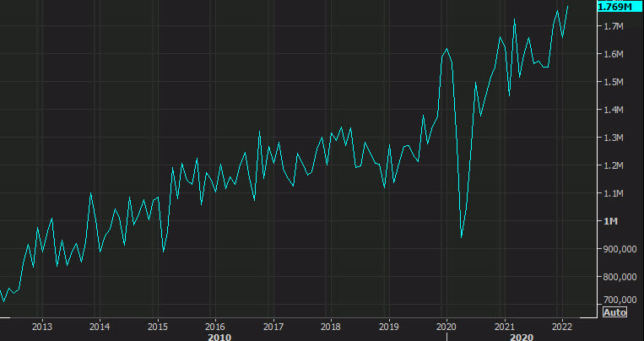The image size is (644, 341).
Task: Click the 1.2M y-axis label
Action: [x=614, y=165]
